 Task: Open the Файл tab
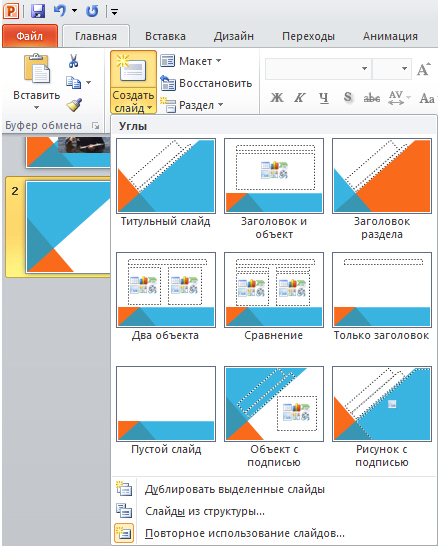[30, 36]
